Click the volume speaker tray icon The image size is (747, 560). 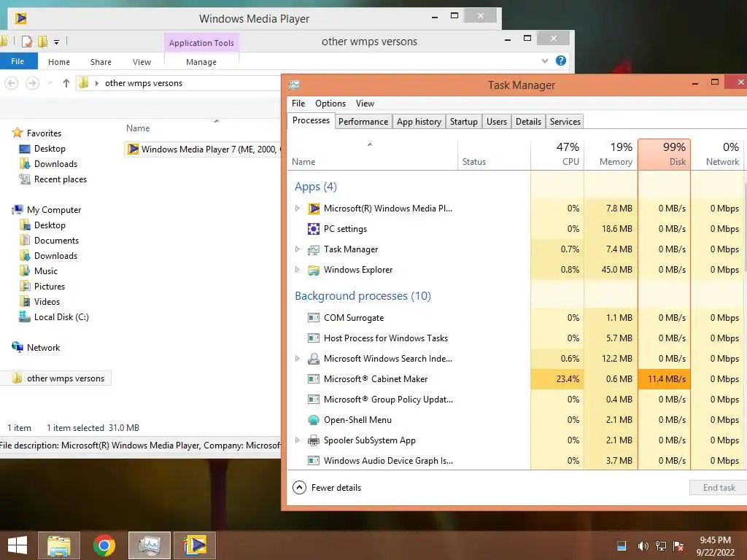[643, 546]
